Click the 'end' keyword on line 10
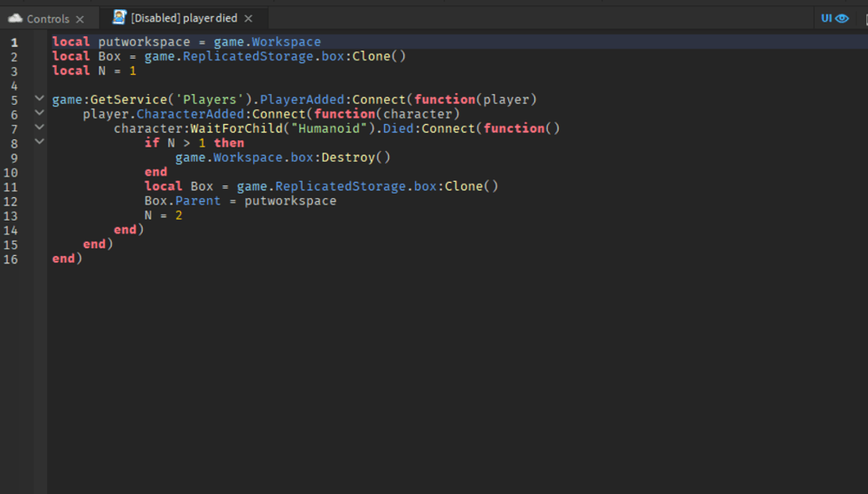The image size is (868, 494). 156,172
